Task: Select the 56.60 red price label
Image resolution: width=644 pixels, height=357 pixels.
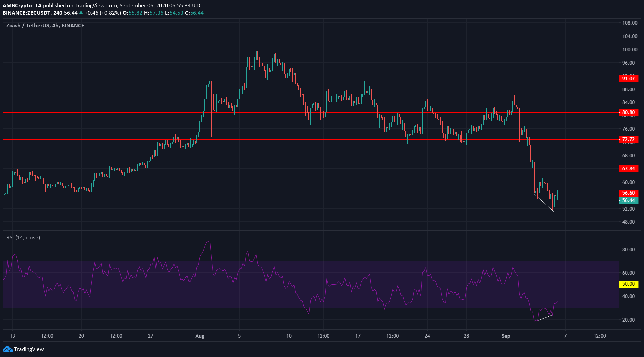Action: coord(628,193)
